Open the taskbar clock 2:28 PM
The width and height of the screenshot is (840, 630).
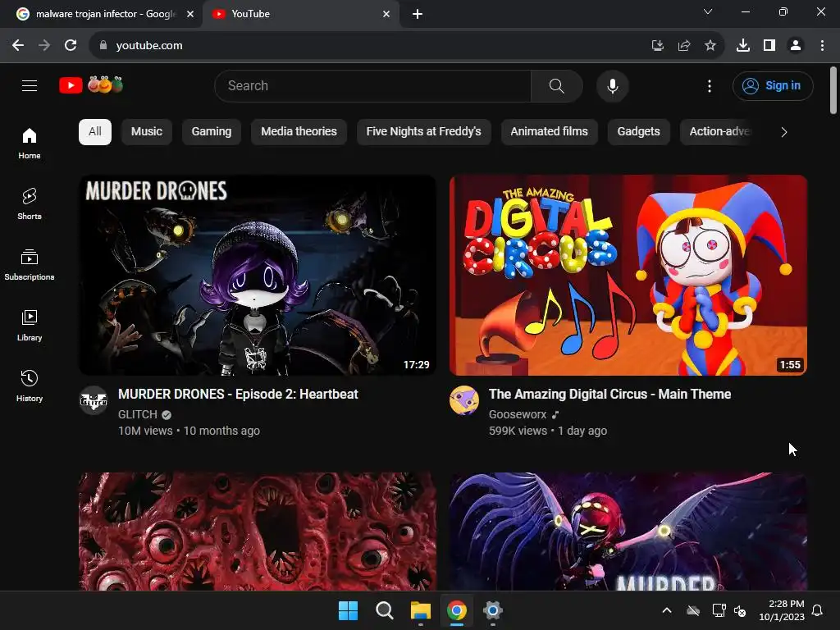(x=782, y=610)
